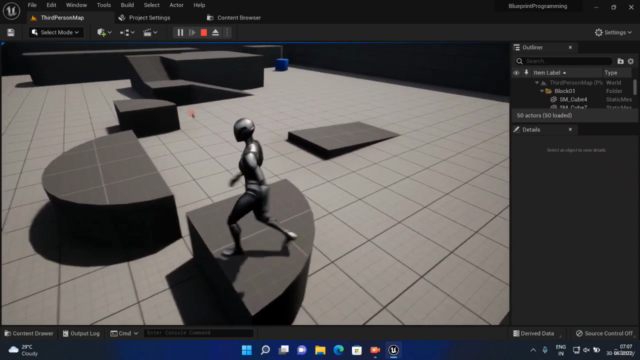Screen dimensions: 640x360
Task: Open the Output Log
Action: pyautogui.click(x=81, y=333)
